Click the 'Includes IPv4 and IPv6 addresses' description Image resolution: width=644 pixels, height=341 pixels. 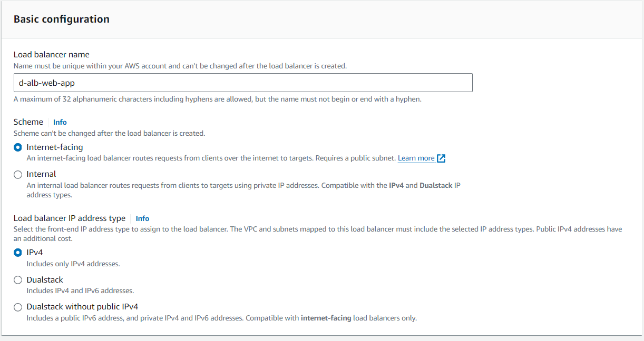click(80, 290)
